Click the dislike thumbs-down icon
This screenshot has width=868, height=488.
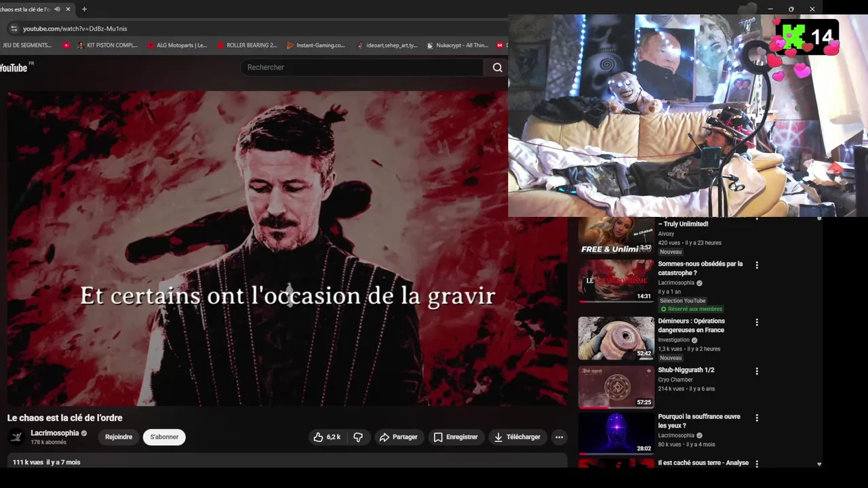pyautogui.click(x=358, y=437)
